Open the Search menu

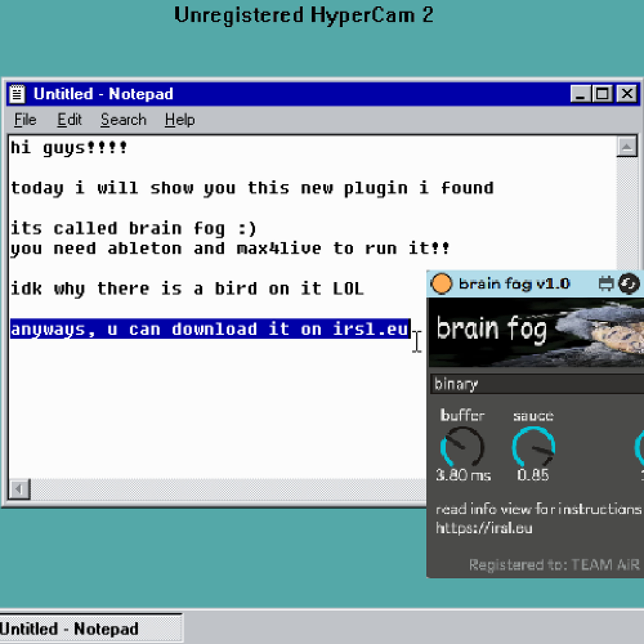click(123, 120)
